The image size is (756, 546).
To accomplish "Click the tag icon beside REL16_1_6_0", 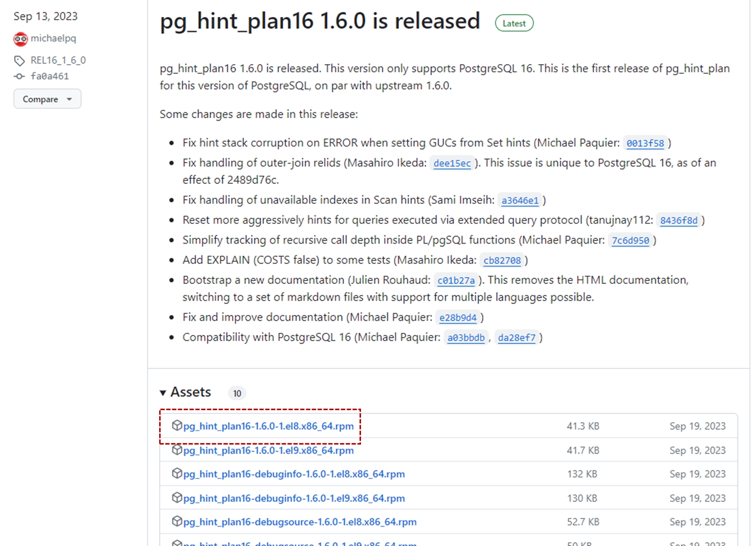I will coord(19,61).
